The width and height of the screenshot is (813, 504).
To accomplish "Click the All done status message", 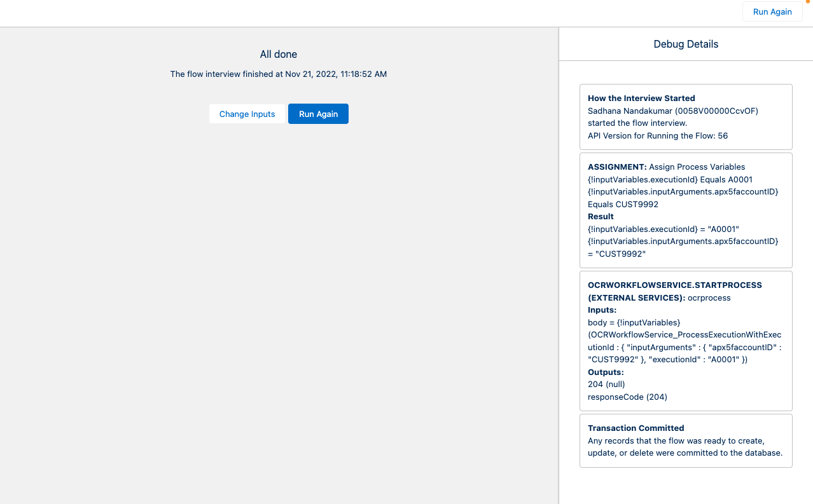I will click(x=278, y=55).
